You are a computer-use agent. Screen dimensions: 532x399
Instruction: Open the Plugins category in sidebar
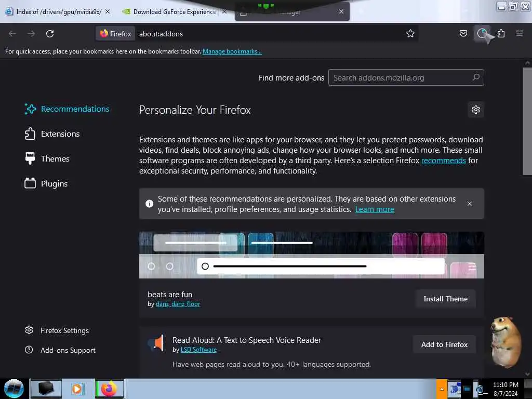[46, 183]
